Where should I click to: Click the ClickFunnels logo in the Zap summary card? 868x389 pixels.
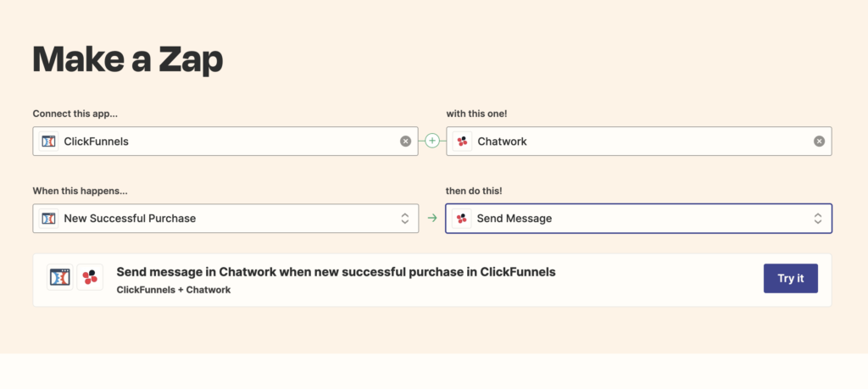point(60,277)
